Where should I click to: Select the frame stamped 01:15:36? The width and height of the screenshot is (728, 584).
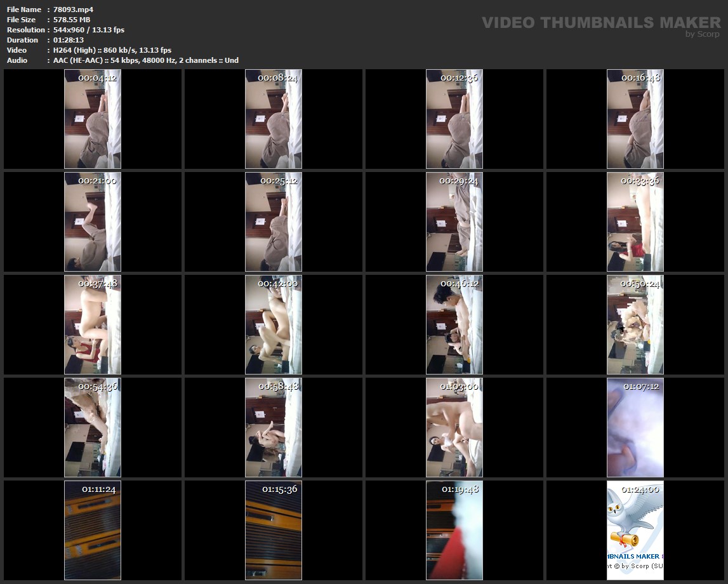[274, 530]
